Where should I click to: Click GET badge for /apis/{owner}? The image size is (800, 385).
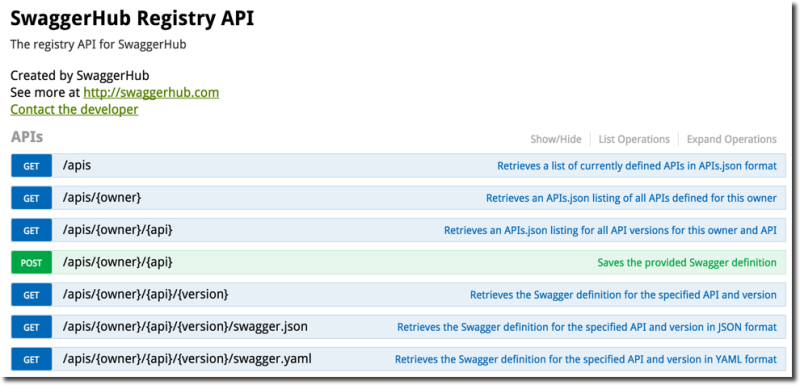[x=32, y=198]
